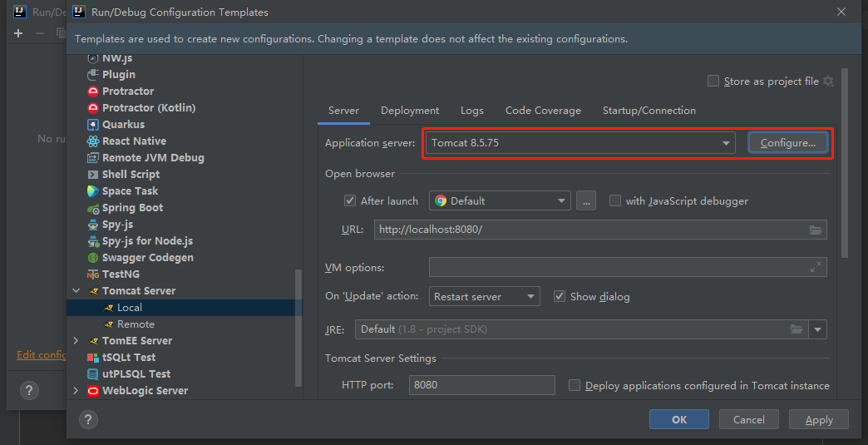Viewport: 868px width, 445px height.
Task: Click the TestNG icon
Action: tap(93, 274)
